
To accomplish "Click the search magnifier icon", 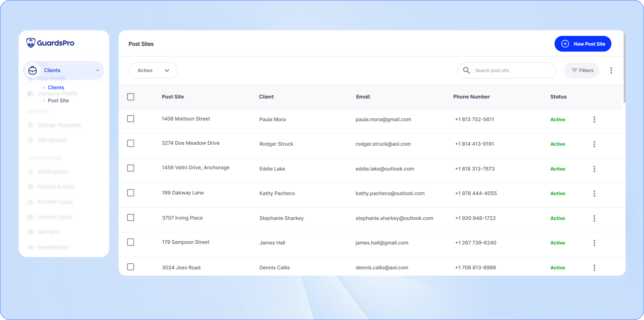I will coord(467,70).
